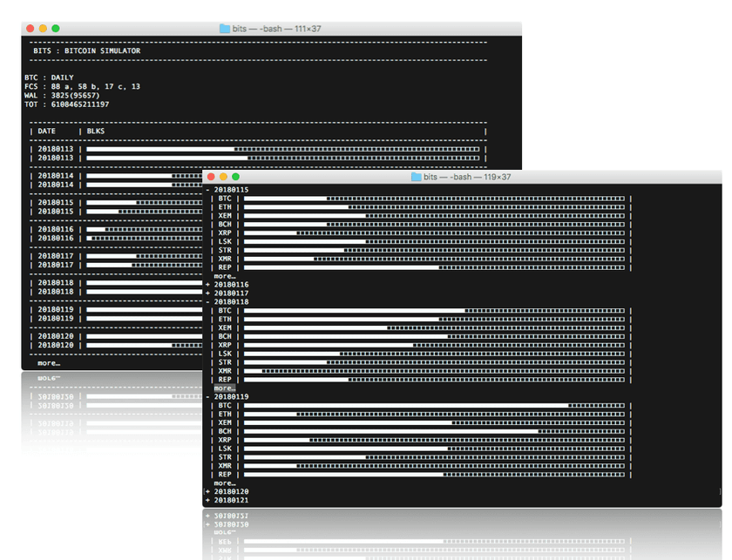Click the folder icon in the 119×37 window title
Screen dimensions: 732x560
(416, 177)
